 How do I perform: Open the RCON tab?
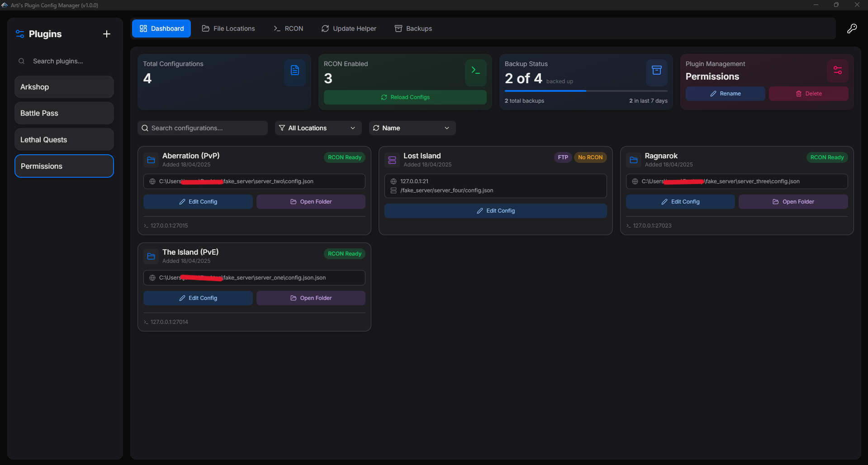pyautogui.click(x=289, y=28)
